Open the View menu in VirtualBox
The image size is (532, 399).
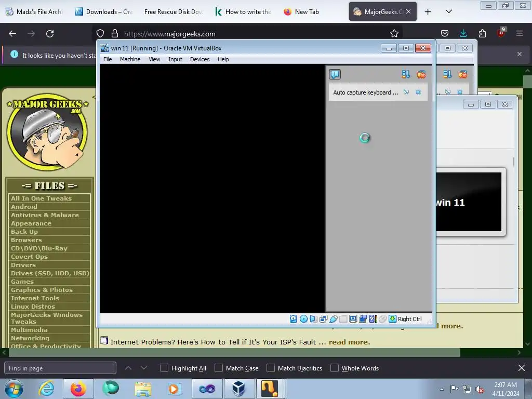pyautogui.click(x=154, y=59)
